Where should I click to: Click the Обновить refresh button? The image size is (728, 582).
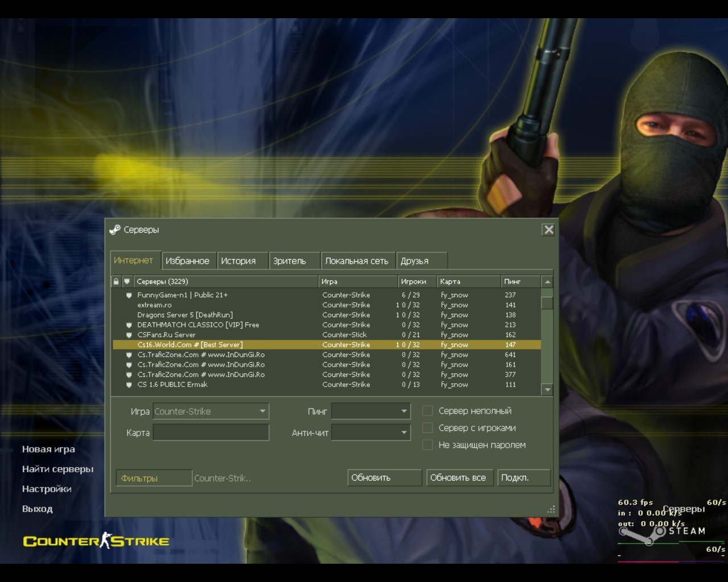point(384,478)
